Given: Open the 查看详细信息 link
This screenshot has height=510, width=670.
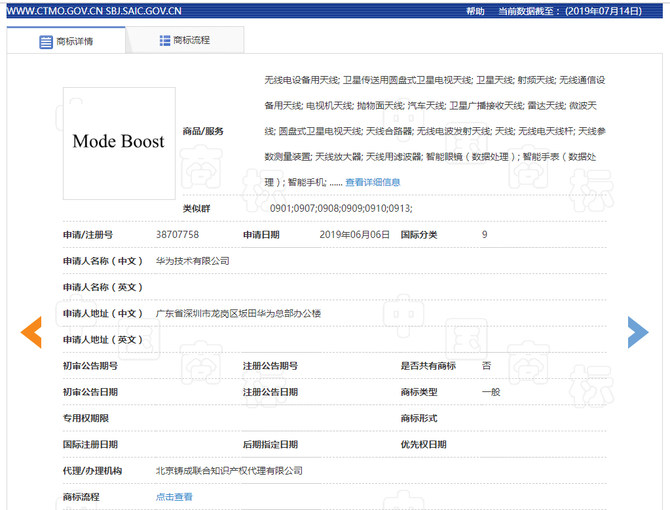Looking at the screenshot, I should coord(373,182).
